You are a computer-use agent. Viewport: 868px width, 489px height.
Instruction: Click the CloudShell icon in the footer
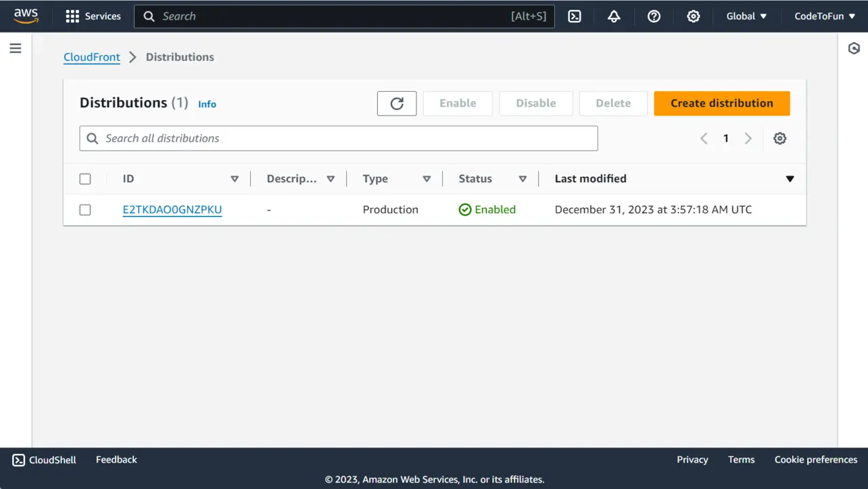click(x=19, y=460)
